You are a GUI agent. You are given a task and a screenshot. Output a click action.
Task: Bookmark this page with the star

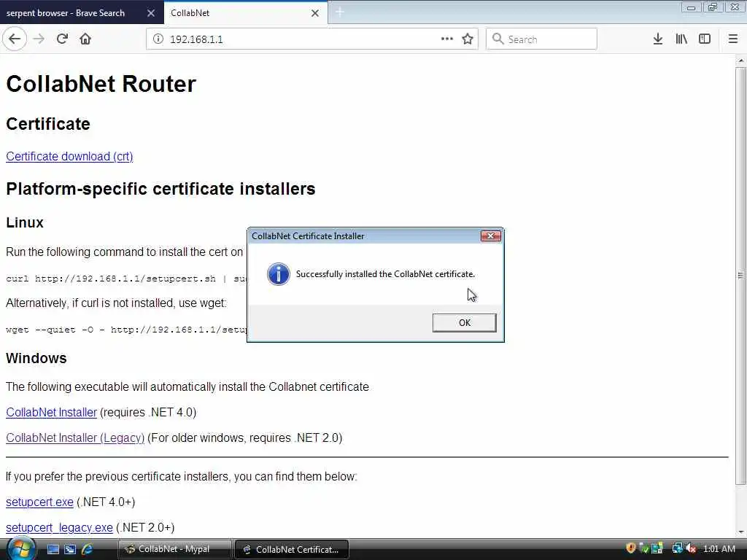coord(468,39)
